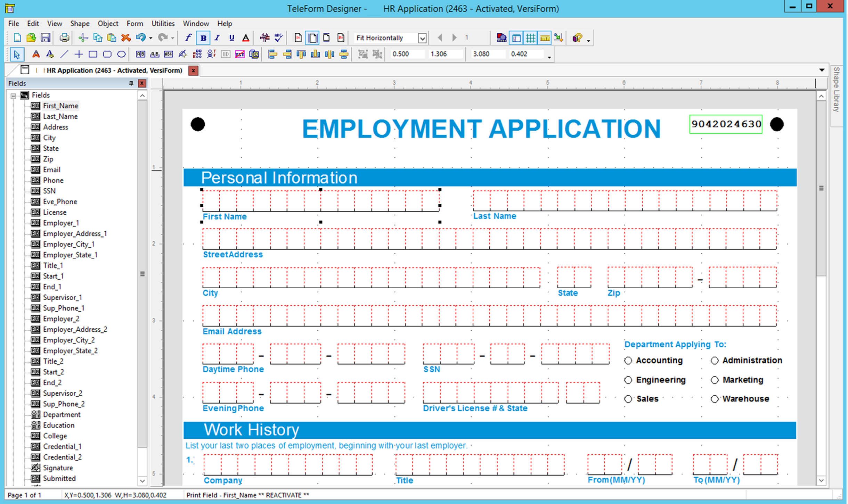Collapse the Fields tree root node
The height and width of the screenshot is (504, 848).
point(13,96)
